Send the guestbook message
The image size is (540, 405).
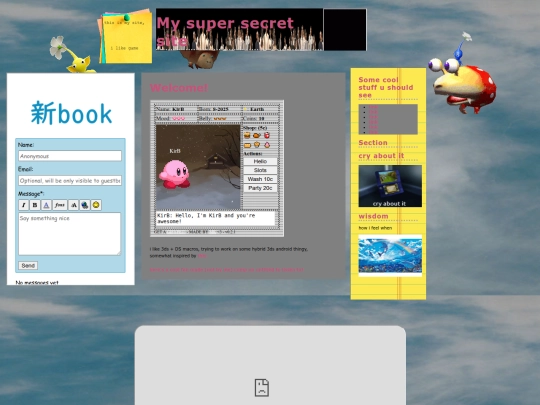[x=28, y=266]
